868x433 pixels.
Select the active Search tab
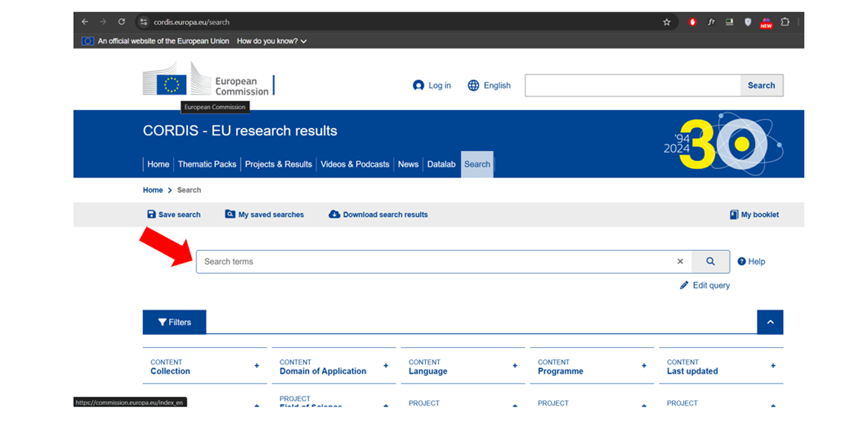477,164
